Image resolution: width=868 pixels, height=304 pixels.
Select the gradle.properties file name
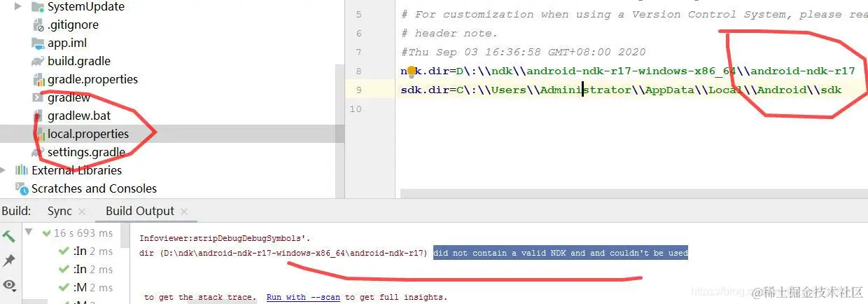92,79
